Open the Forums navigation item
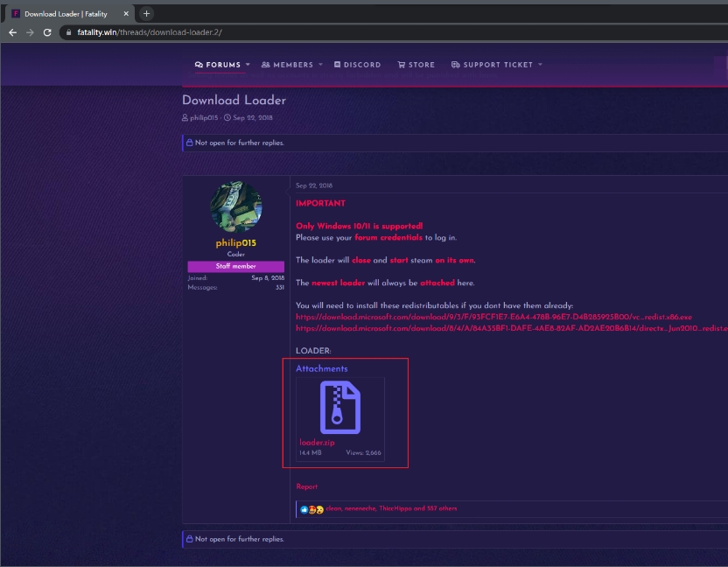The image size is (728, 567). click(x=218, y=65)
